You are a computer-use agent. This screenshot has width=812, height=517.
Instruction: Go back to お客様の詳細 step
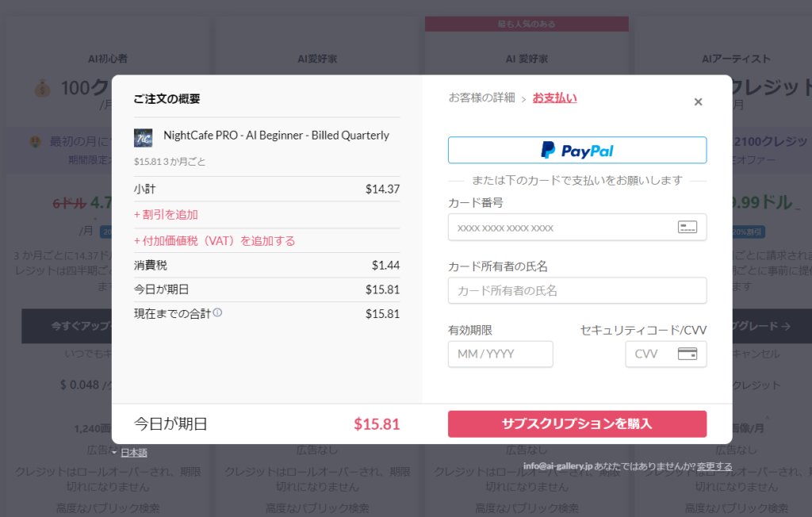[x=481, y=98]
